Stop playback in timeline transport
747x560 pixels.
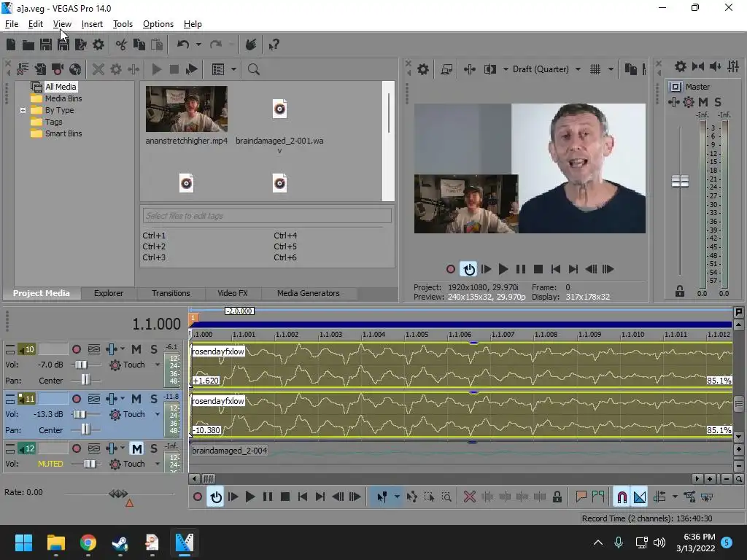[285, 497]
